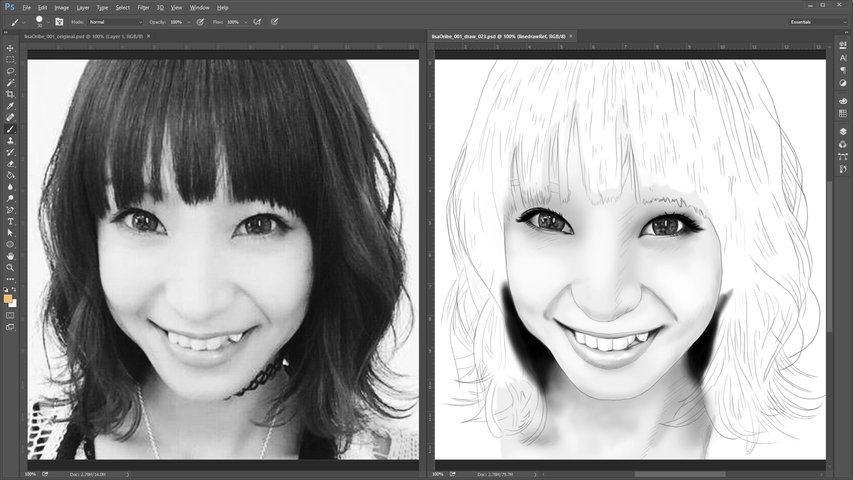Reset the default foreground/background colors
The image size is (853, 480).
tap(6, 290)
